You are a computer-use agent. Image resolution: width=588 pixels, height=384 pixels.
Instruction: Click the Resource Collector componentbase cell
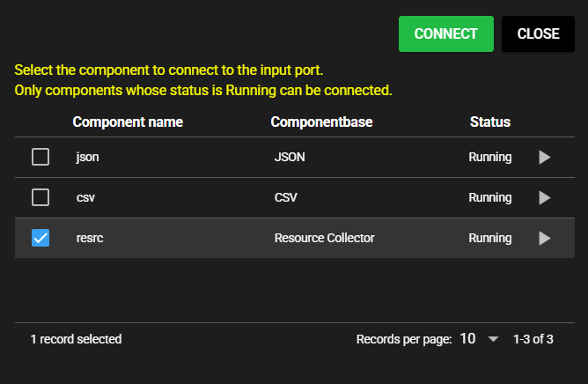pyautogui.click(x=324, y=238)
